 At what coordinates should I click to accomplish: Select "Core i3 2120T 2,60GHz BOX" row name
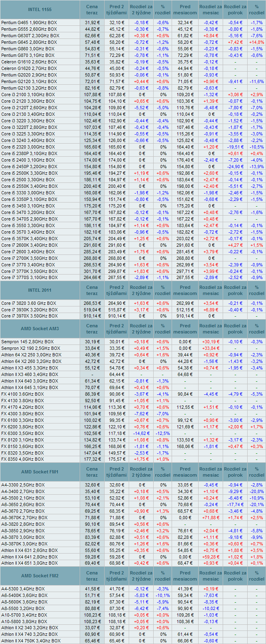pos(30,108)
